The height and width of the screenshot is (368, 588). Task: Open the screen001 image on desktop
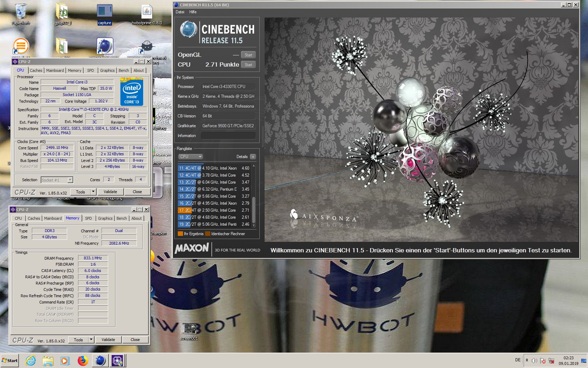click(x=189, y=332)
